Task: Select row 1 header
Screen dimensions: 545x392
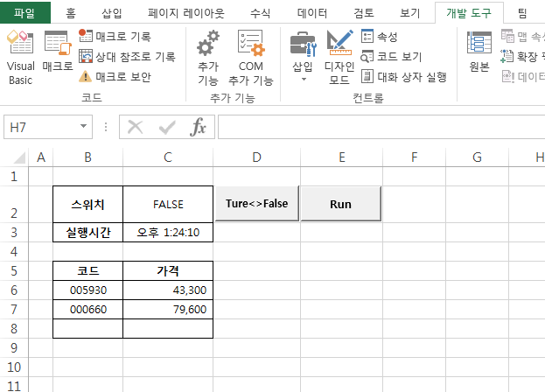Action: point(14,177)
